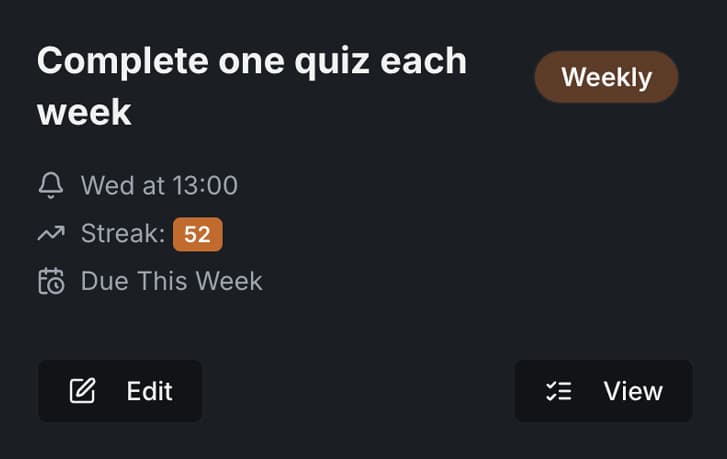This screenshot has width=727, height=459.
Task: Click the "13:00" reminder time
Action: 203,185
